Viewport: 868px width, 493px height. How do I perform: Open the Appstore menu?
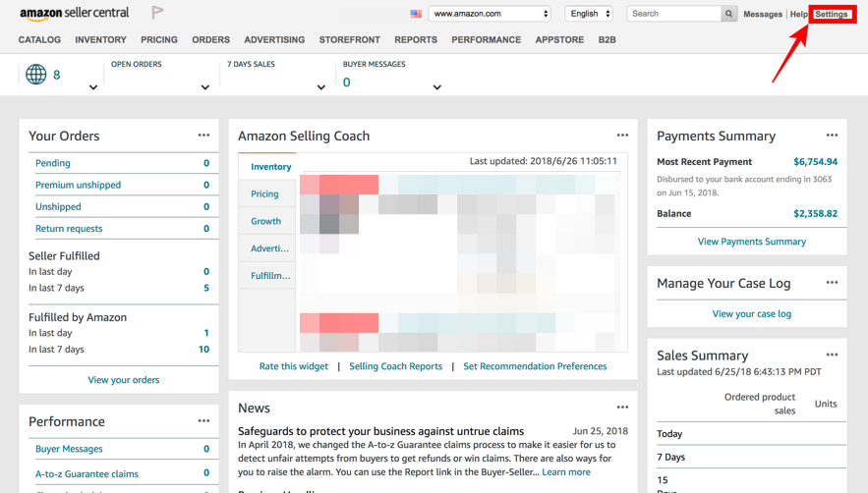pos(559,40)
